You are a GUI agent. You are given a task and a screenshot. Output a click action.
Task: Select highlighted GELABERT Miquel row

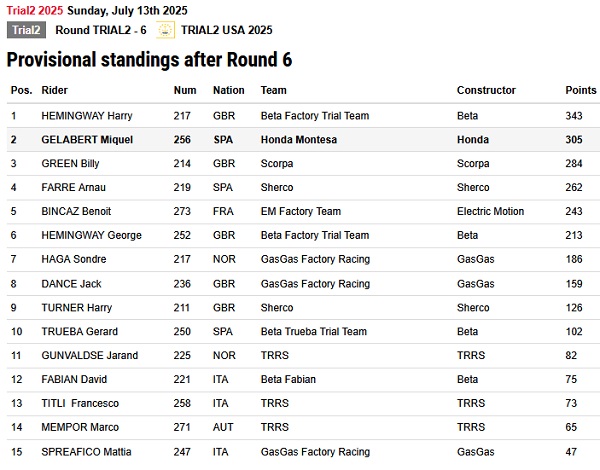[x=303, y=140]
